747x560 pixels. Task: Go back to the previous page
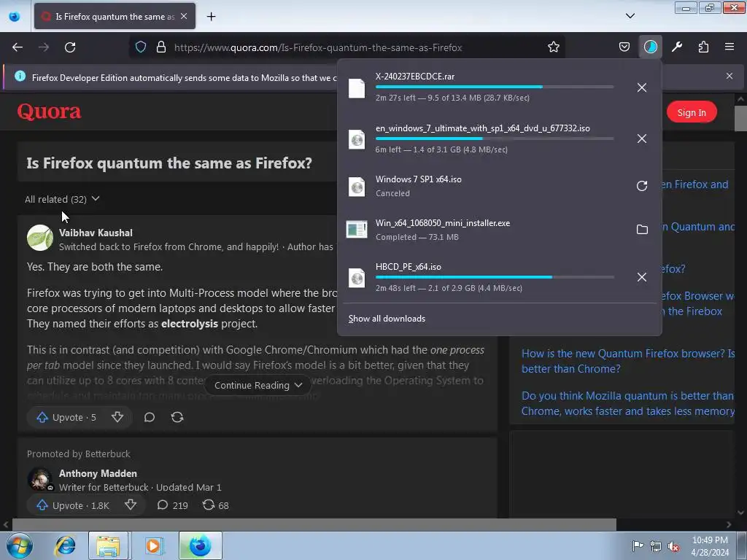18,47
